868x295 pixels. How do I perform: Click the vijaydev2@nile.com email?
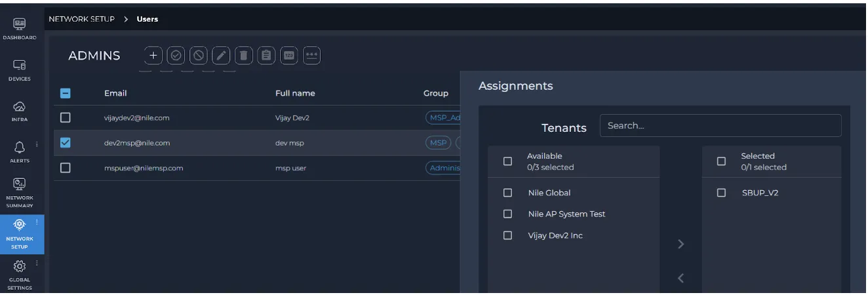[137, 118]
